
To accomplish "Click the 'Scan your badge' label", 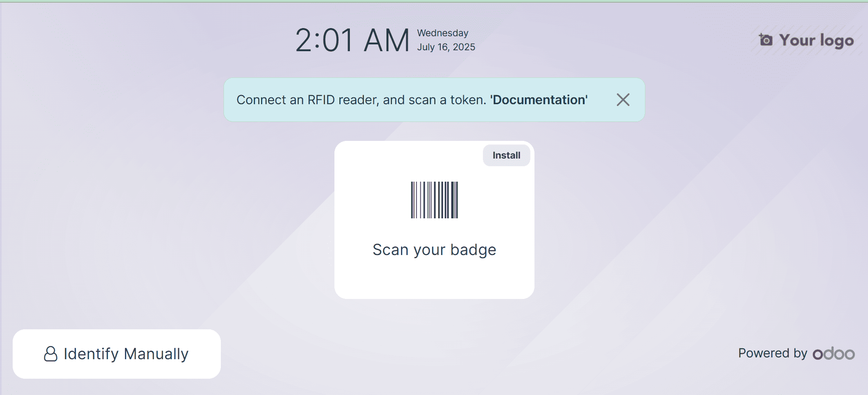I will pyautogui.click(x=434, y=250).
